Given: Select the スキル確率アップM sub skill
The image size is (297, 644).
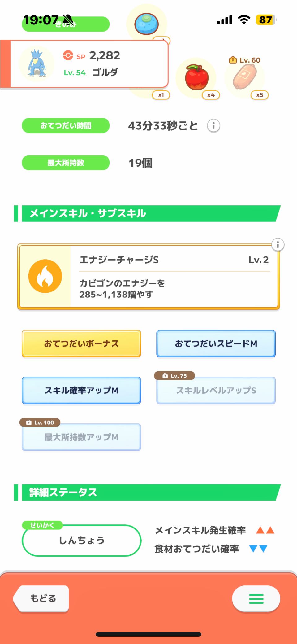Looking at the screenshot, I should click(81, 390).
